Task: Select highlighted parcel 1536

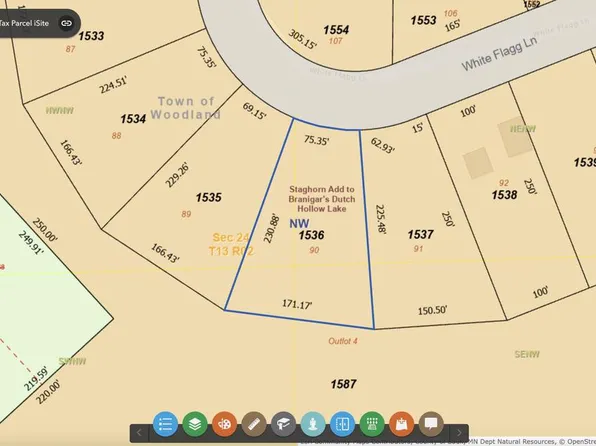Action: [x=311, y=235]
